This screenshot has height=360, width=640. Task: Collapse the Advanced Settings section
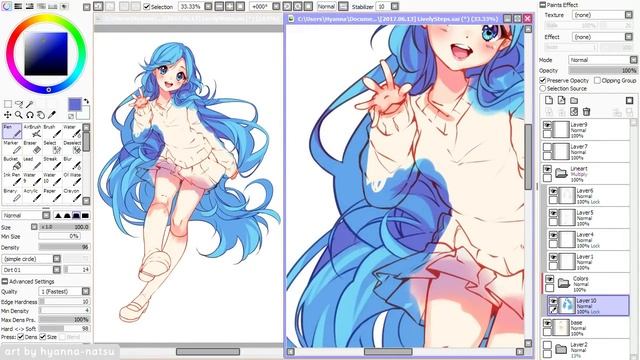click(5, 282)
